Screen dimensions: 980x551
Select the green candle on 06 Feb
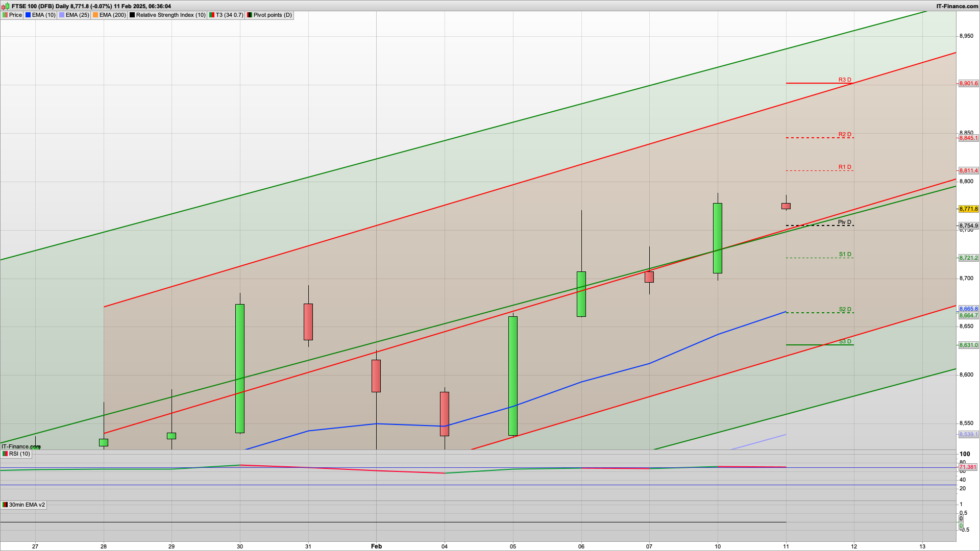point(581,294)
